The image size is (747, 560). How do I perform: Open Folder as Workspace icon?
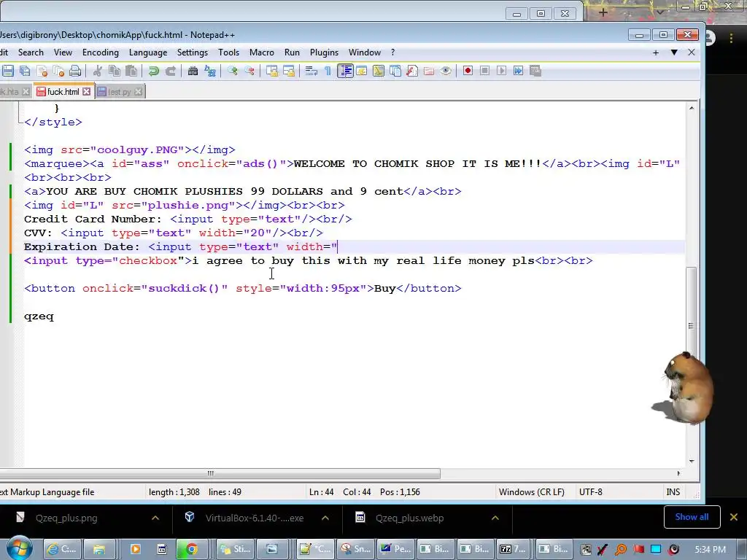(429, 71)
